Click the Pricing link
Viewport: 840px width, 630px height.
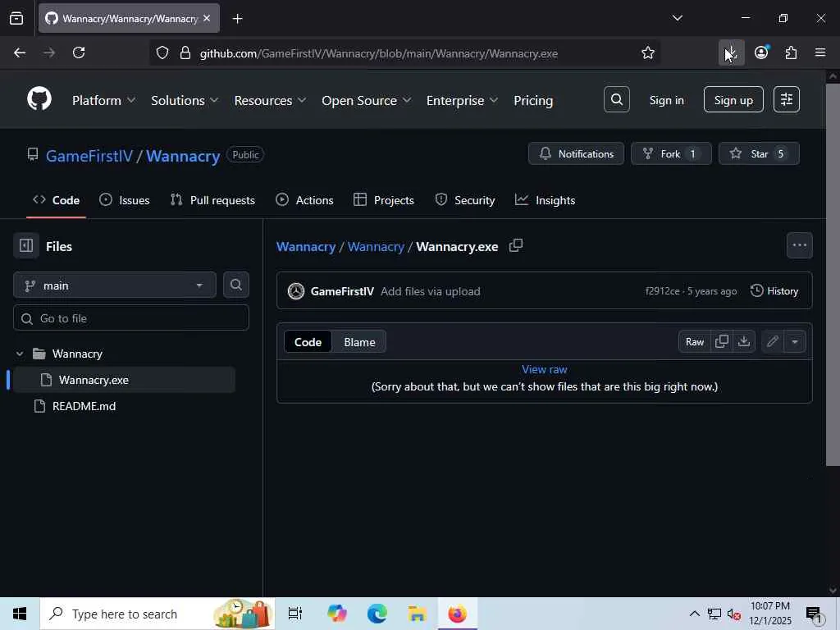click(533, 100)
